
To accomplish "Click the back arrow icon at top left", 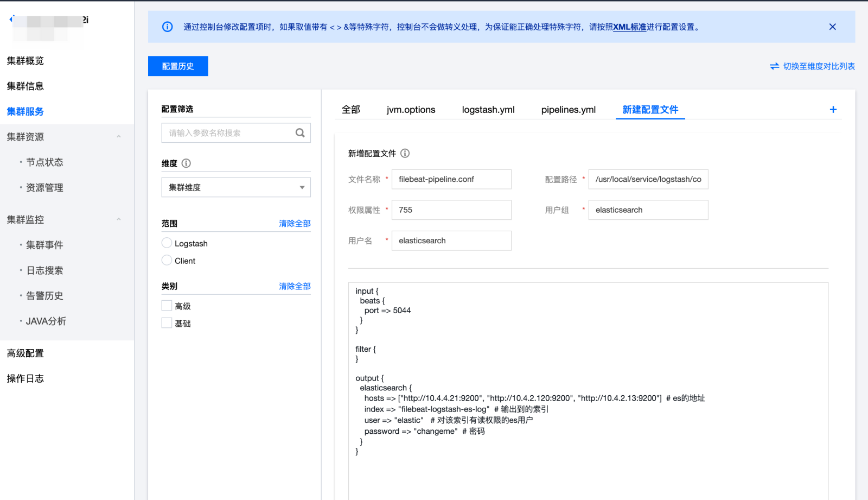I will pos(11,19).
